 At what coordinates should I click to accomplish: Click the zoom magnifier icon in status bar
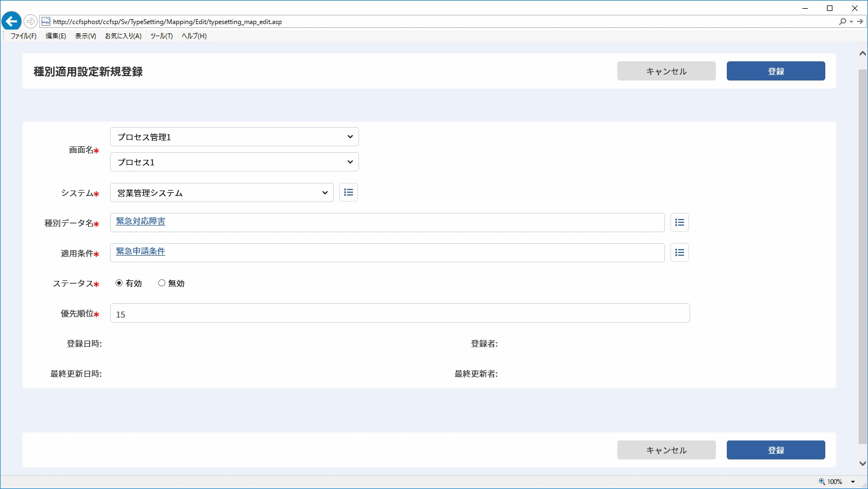pyautogui.click(x=821, y=482)
